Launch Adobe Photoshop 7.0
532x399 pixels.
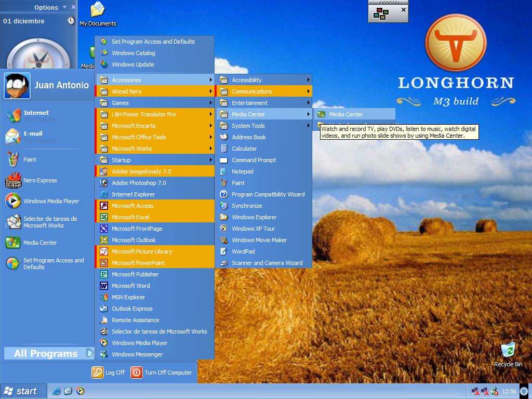point(155,183)
